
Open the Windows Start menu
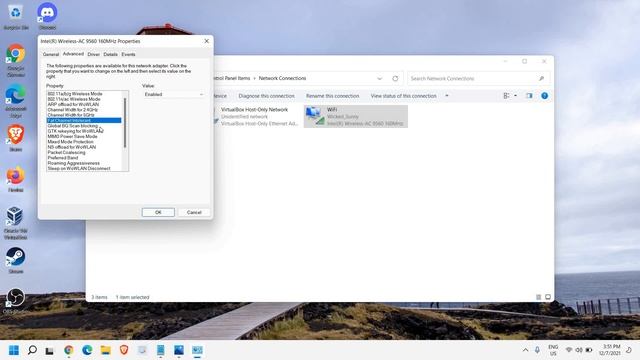point(14,350)
